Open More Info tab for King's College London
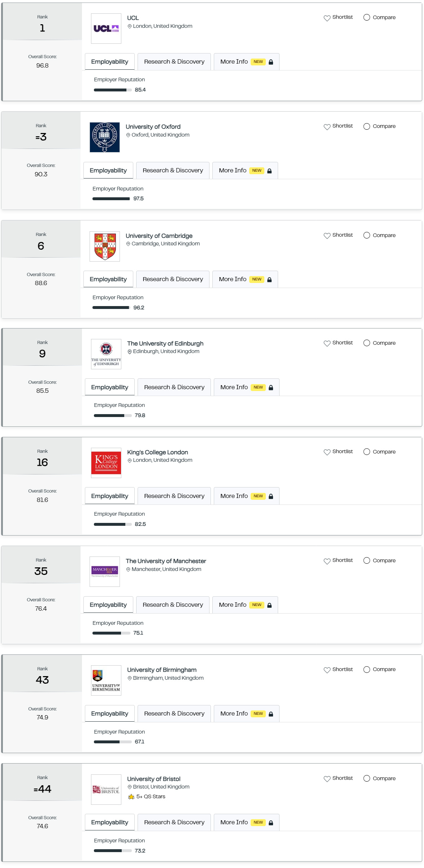This screenshot has height=868, width=424. pos(247,496)
